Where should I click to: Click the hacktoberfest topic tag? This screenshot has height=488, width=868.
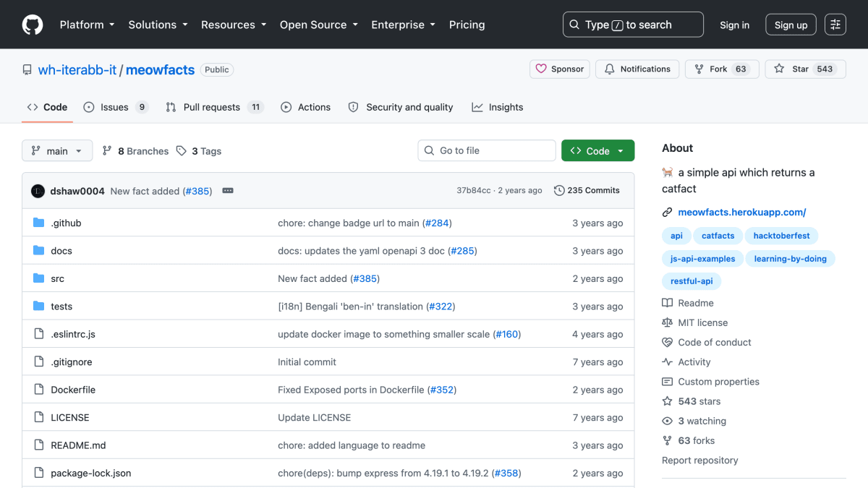[x=782, y=236]
